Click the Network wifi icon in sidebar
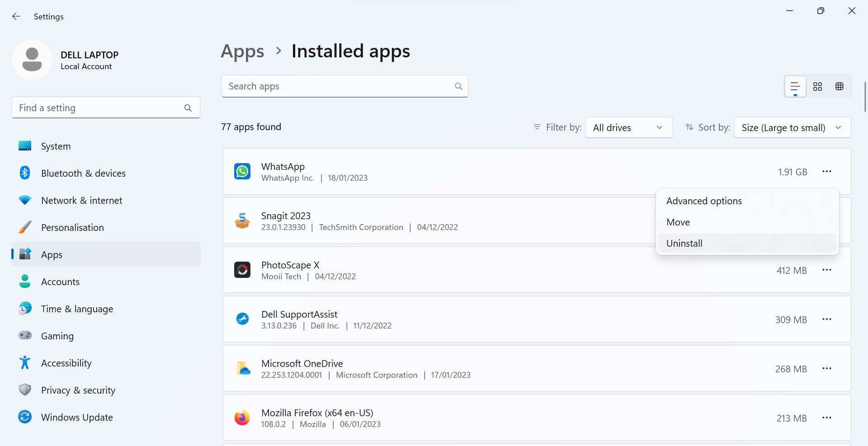The height and width of the screenshot is (446, 868). point(25,200)
